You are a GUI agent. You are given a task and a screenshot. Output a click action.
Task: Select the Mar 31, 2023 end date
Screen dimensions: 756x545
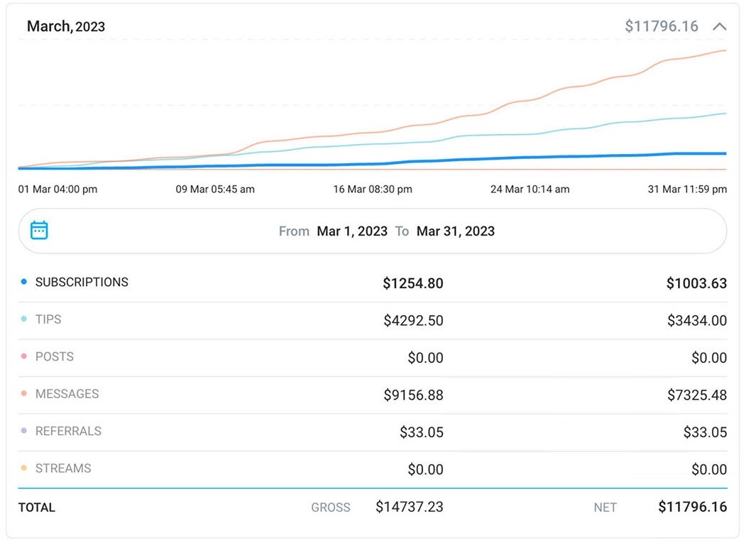456,231
